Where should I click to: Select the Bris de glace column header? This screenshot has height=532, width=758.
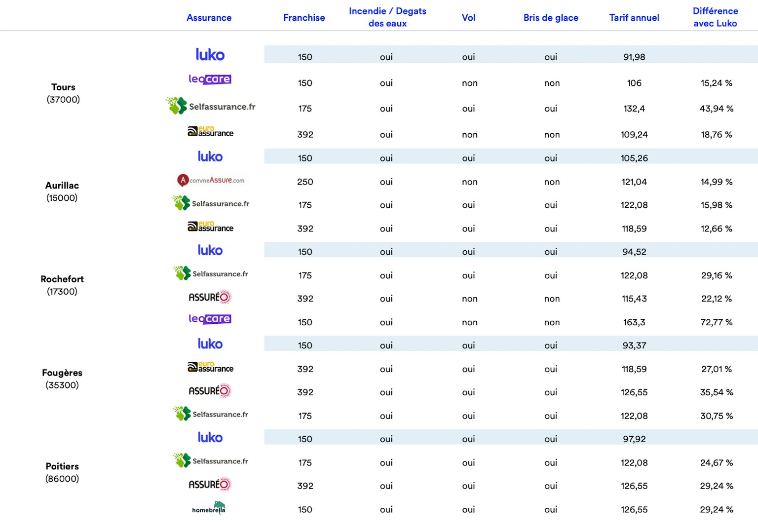551,18
